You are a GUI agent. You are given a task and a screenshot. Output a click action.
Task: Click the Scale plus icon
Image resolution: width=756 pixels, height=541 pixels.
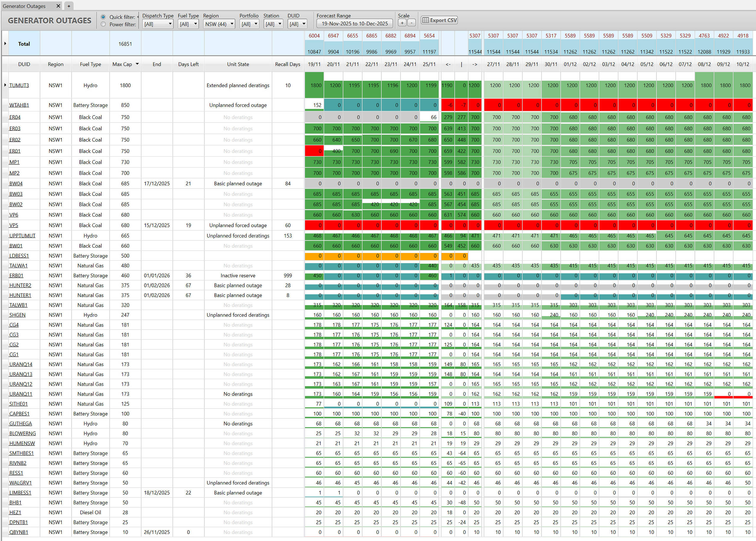(x=402, y=23)
